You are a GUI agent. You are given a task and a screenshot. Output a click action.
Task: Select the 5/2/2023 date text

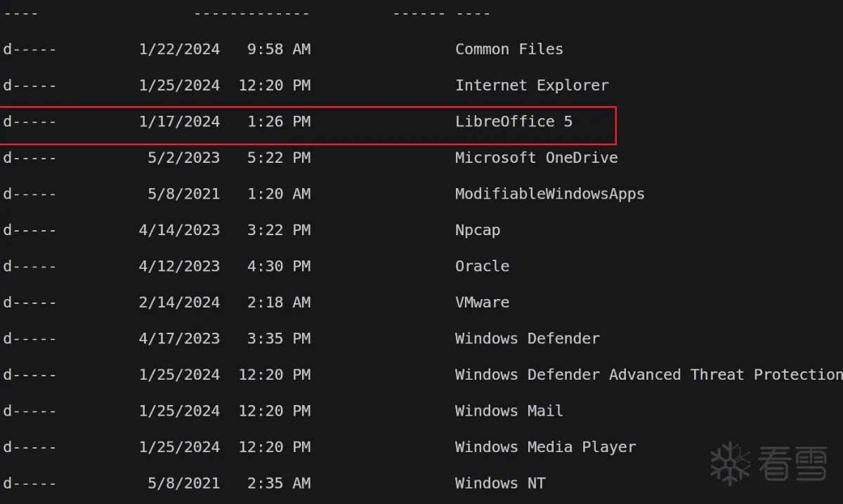183,158
